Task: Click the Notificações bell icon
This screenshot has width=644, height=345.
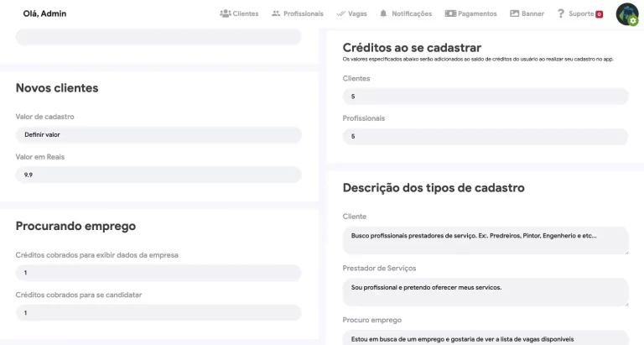Action: [x=383, y=13]
